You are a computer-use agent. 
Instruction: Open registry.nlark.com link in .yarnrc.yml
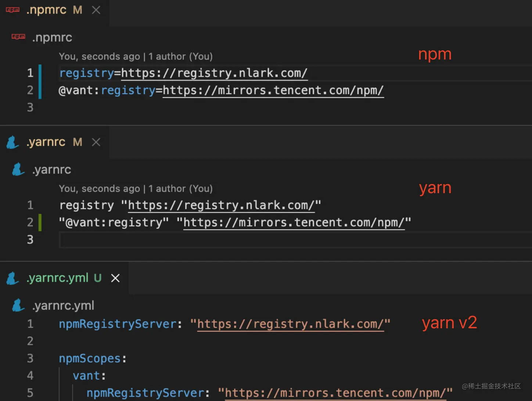[x=291, y=324]
